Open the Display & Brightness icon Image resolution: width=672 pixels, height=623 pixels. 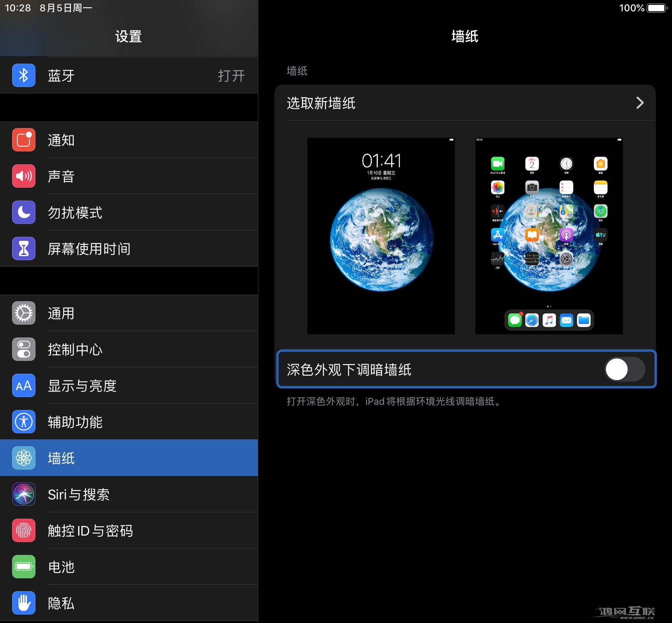coord(23,385)
